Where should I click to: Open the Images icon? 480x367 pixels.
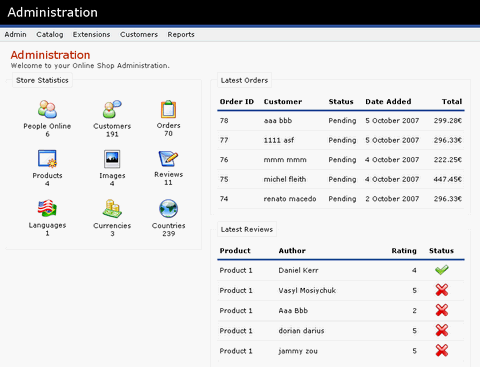112,159
